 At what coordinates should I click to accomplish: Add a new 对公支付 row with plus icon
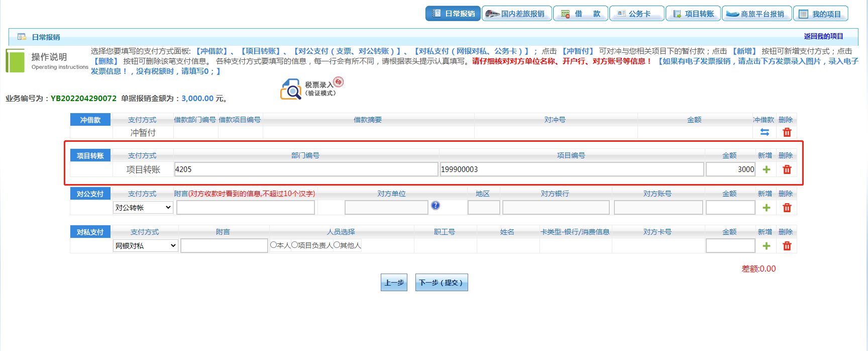[x=766, y=208]
